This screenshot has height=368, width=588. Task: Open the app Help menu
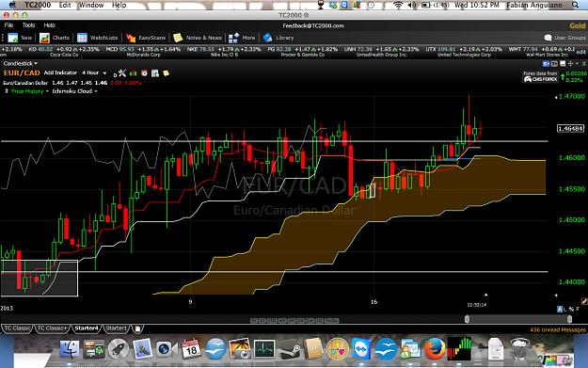click(x=50, y=25)
